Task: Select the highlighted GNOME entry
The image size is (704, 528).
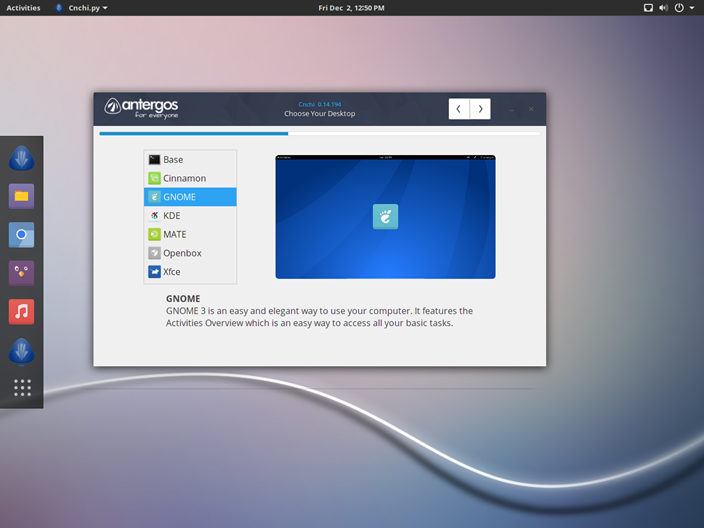Action: pyautogui.click(x=190, y=197)
